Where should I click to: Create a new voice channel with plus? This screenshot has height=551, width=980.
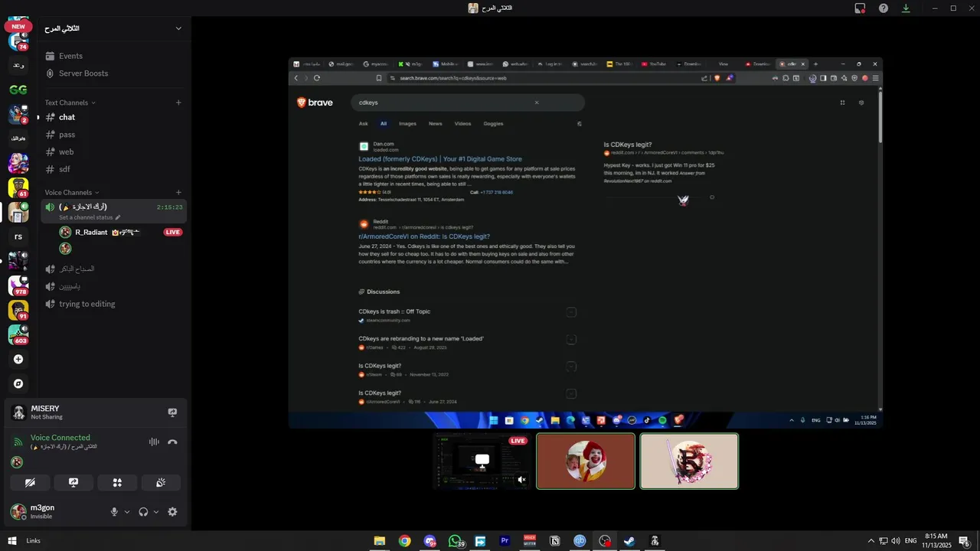click(178, 193)
